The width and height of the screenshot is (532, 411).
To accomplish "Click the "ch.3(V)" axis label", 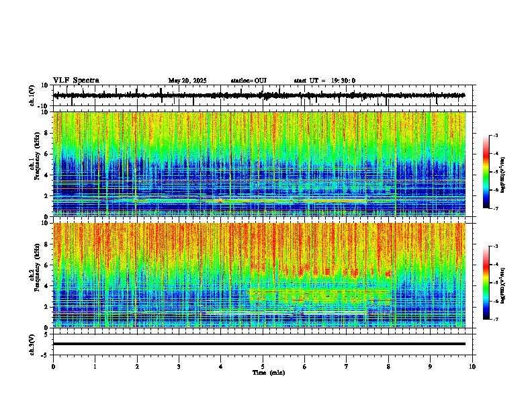I will pos(32,345).
